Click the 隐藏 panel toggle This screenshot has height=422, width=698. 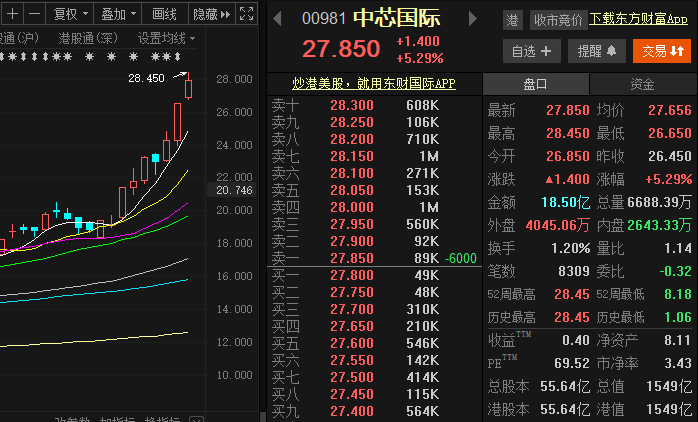tap(211, 14)
